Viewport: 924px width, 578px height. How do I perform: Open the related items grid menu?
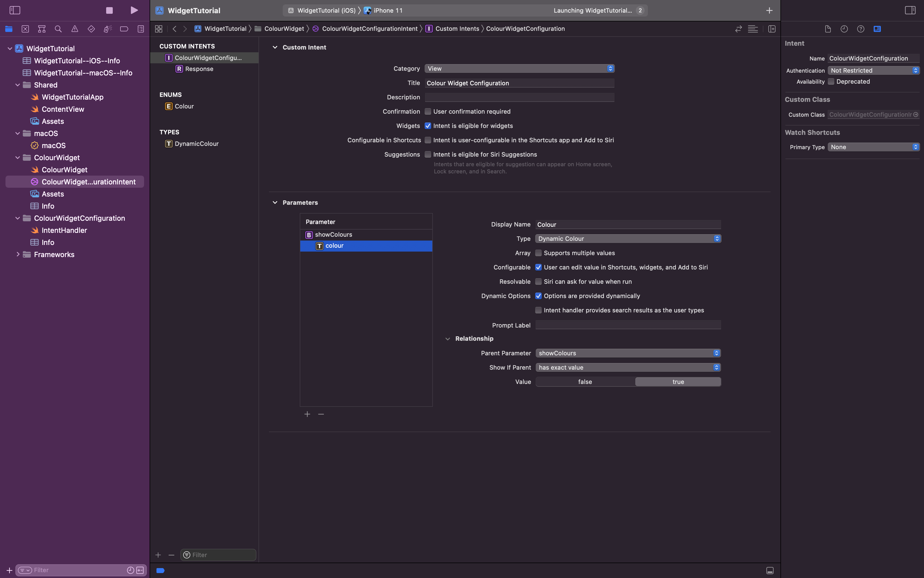[159, 29]
